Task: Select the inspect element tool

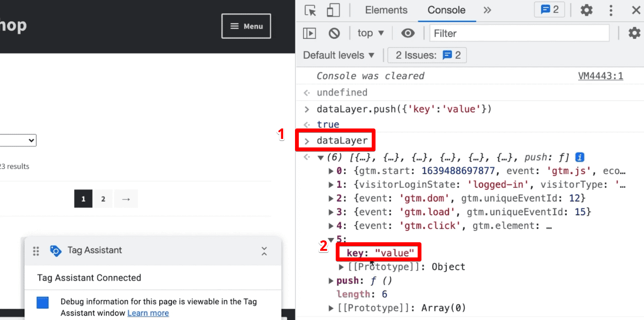Action: pos(310,10)
